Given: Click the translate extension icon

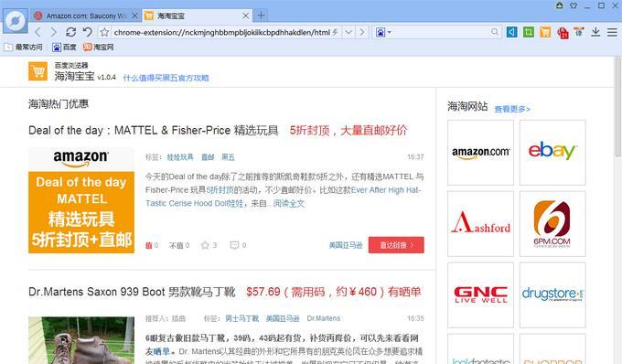Looking at the screenshot, I should 579,32.
